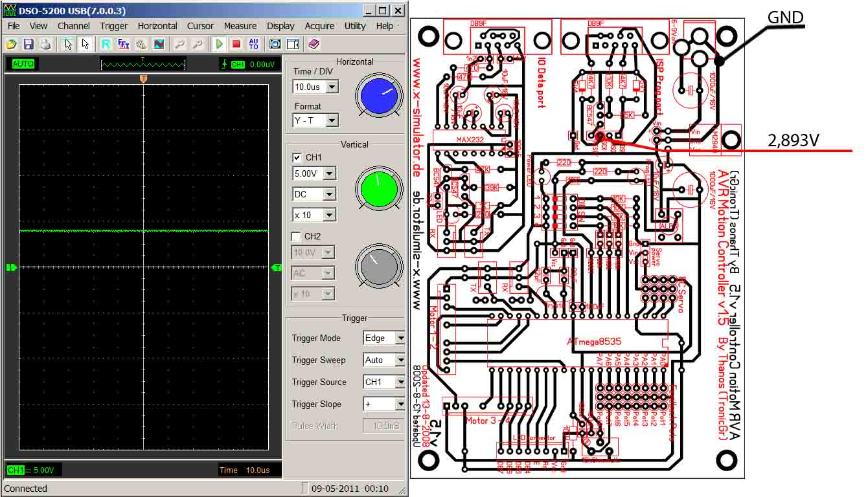The width and height of the screenshot is (868, 497).
Task: Click the R reference waveform icon
Action: (x=106, y=44)
